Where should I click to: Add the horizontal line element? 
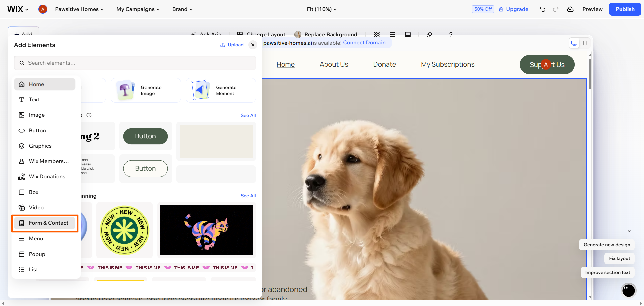(216, 174)
